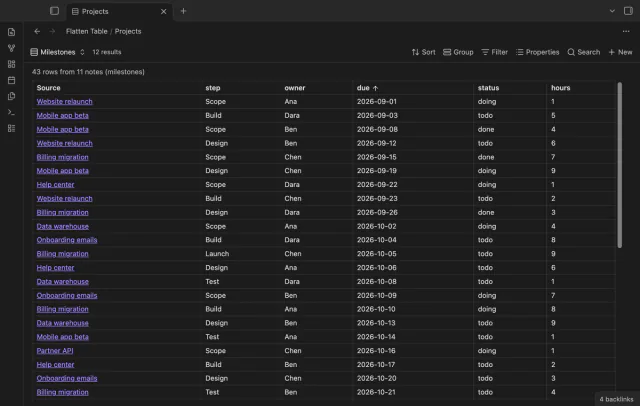Open Onboarding emails link dated 2026-10-09
Viewport: 640px width, 406px height.
(x=67, y=295)
